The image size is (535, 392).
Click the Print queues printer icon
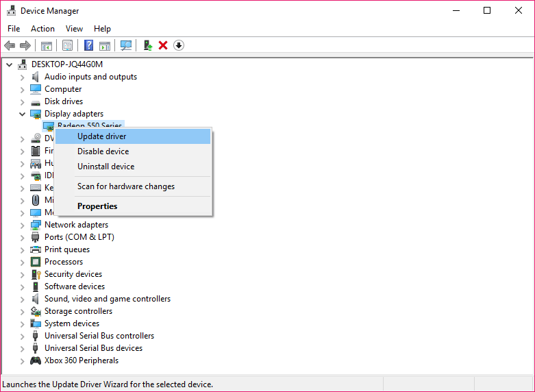click(36, 249)
